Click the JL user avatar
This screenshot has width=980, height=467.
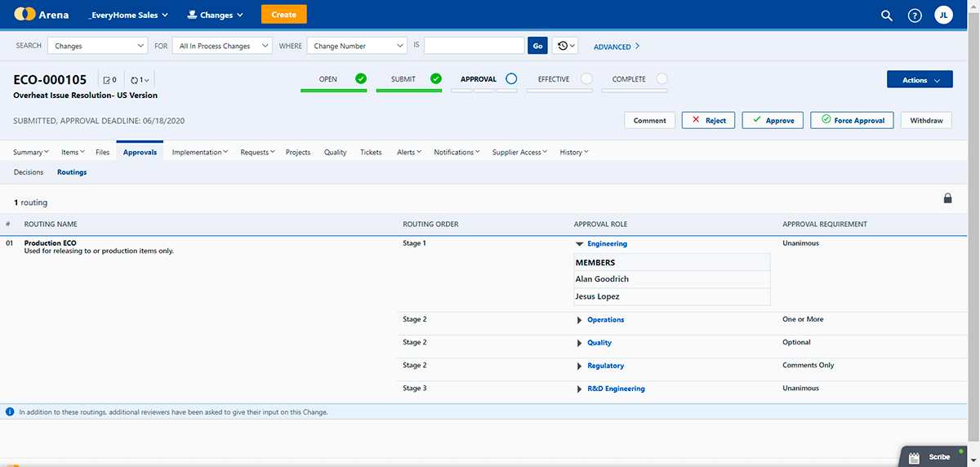943,15
